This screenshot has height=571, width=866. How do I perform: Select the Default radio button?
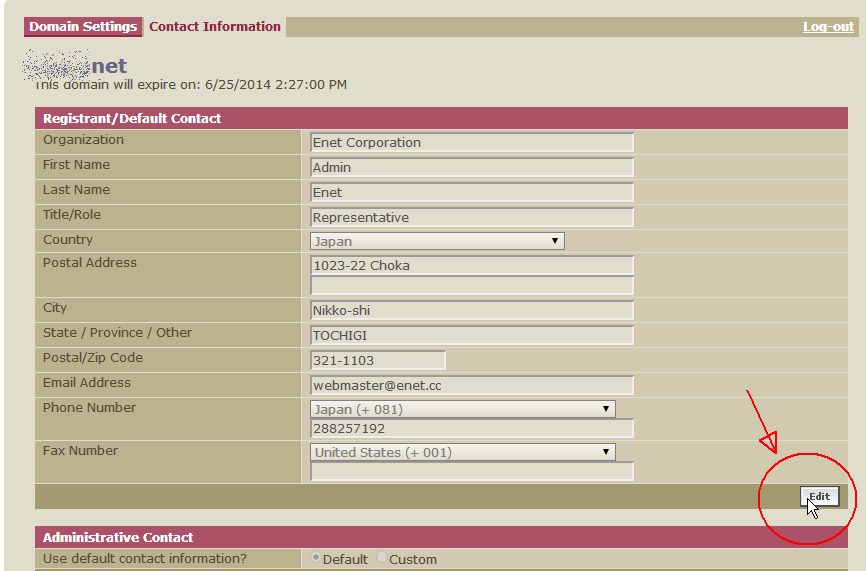coord(316,559)
